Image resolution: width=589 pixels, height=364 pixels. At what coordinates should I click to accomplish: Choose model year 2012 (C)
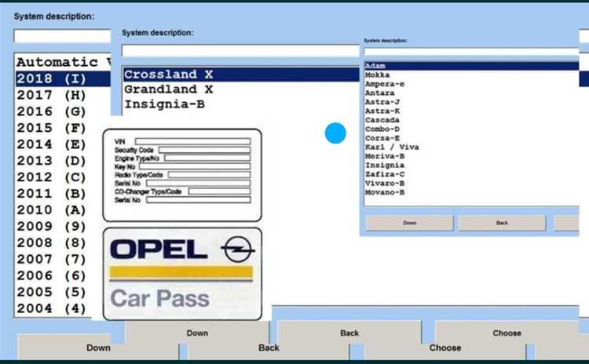point(52,177)
